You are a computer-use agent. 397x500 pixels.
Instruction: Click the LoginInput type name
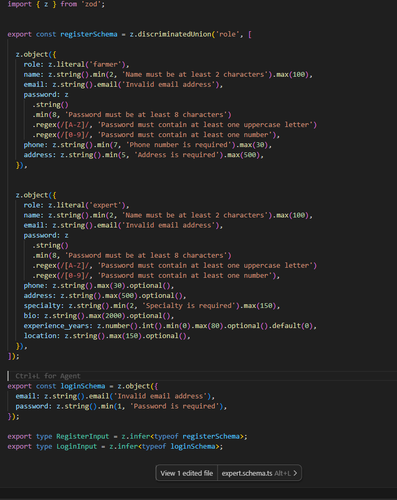76,446
